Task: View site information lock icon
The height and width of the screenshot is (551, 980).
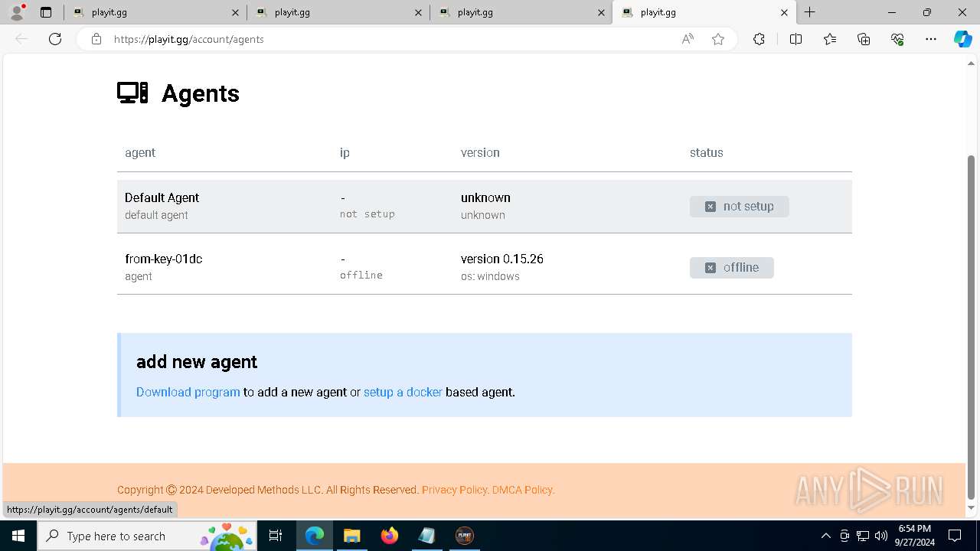Action: tap(96, 39)
